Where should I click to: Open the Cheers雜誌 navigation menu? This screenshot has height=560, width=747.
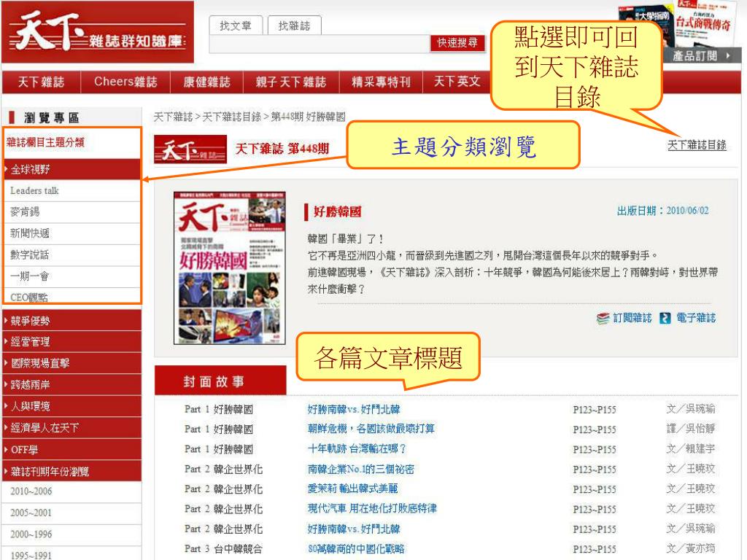point(125,82)
